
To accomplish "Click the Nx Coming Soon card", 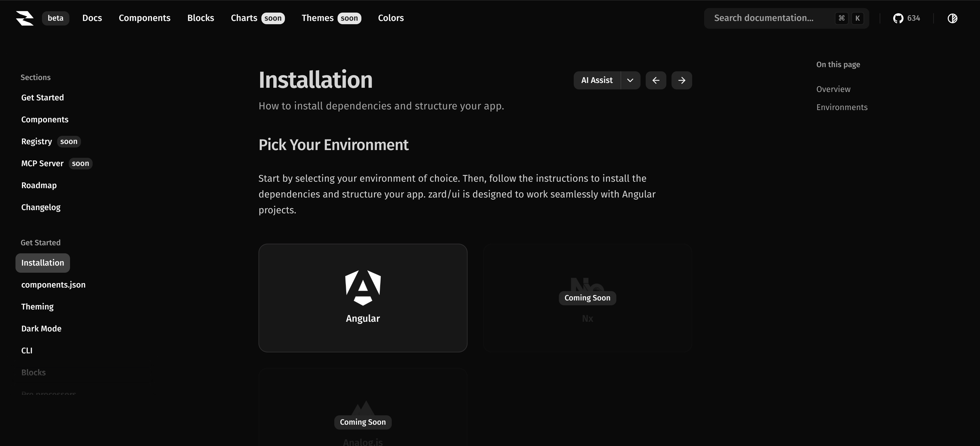I will click(x=587, y=298).
